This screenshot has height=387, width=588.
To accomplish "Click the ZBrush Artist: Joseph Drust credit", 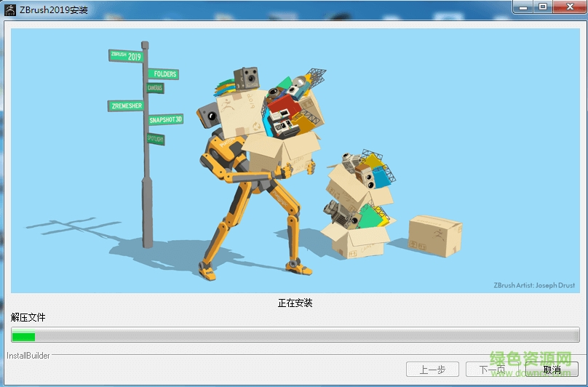I will click(535, 286).
